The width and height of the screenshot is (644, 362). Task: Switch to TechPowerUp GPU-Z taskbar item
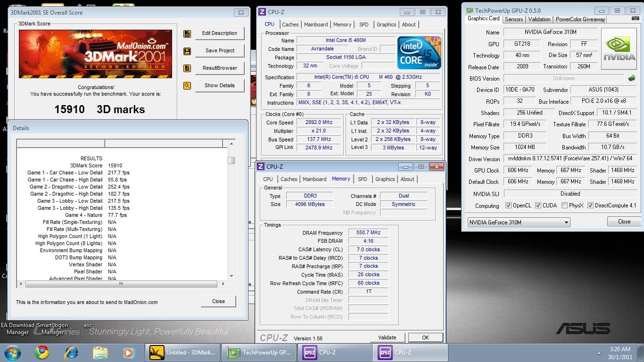click(x=260, y=353)
